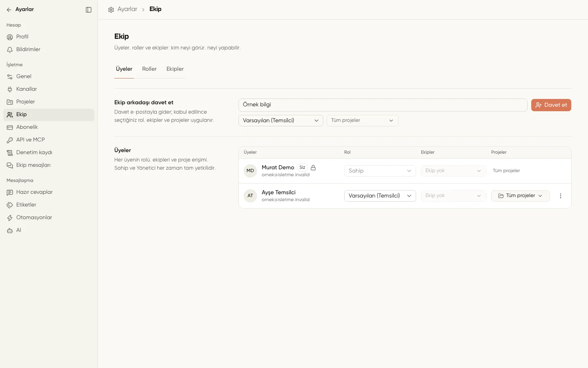Viewport: 588px width, 368px height.
Task: Open Profil in the sidebar
Action: 49,37
